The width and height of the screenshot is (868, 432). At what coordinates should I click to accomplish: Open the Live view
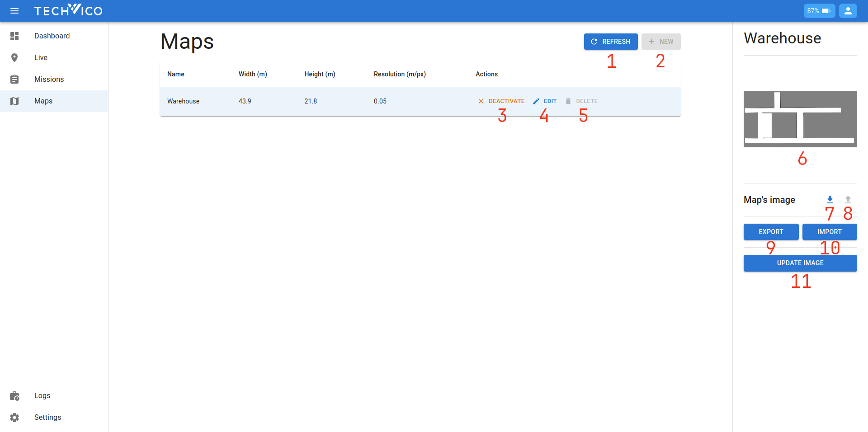tap(54, 58)
